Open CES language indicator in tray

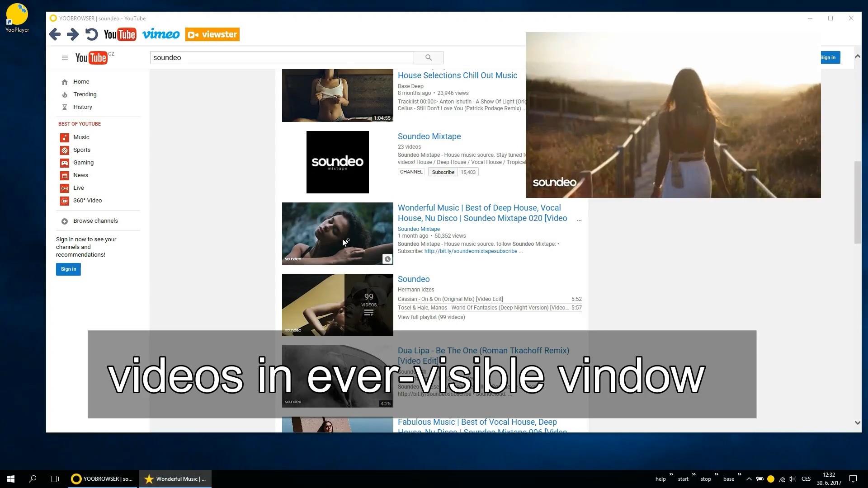click(806, 479)
